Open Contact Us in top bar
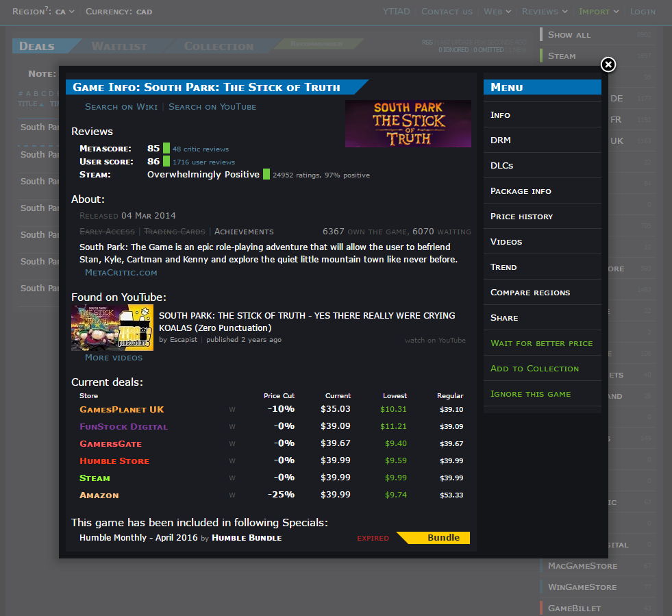This screenshot has height=616, width=672. (x=447, y=12)
